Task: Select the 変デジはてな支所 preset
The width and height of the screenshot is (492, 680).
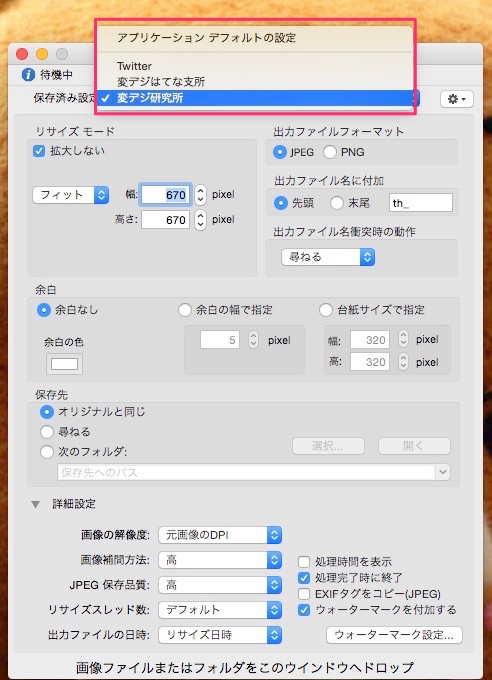Action: (254, 82)
